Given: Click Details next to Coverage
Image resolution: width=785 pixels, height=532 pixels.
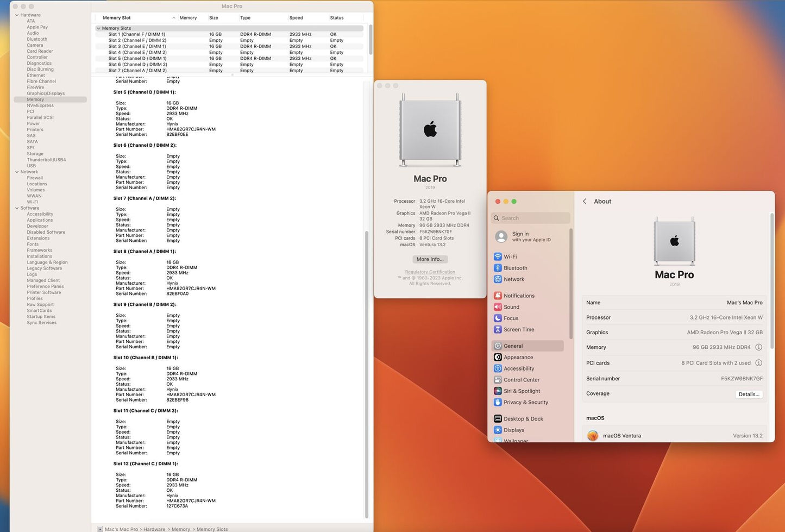Looking at the screenshot, I should click(749, 393).
